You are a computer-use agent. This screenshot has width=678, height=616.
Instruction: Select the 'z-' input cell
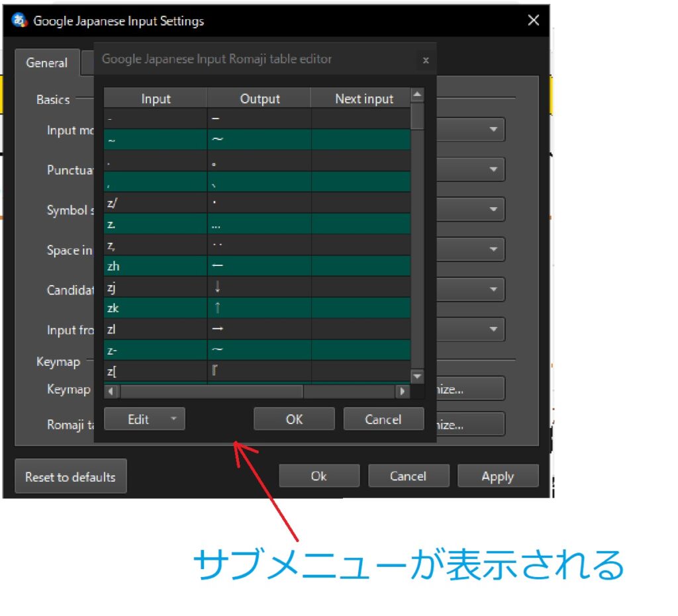pyautogui.click(x=156, y=351)
